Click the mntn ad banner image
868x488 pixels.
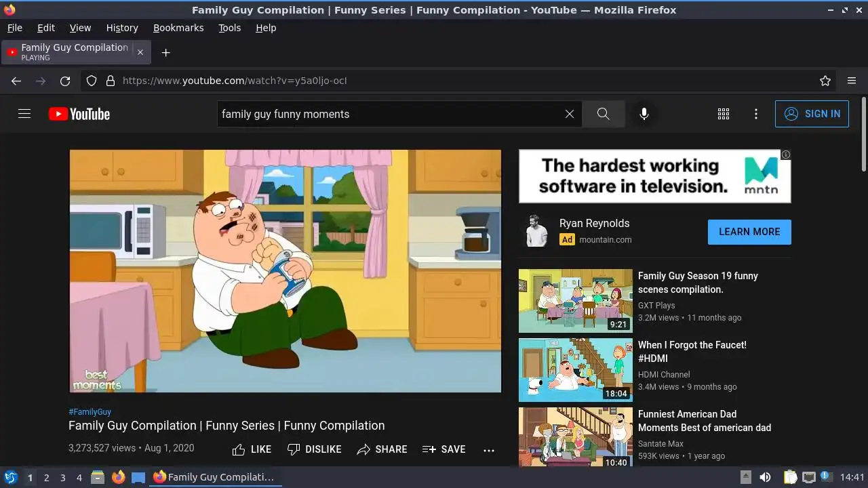tap(654, 176)
